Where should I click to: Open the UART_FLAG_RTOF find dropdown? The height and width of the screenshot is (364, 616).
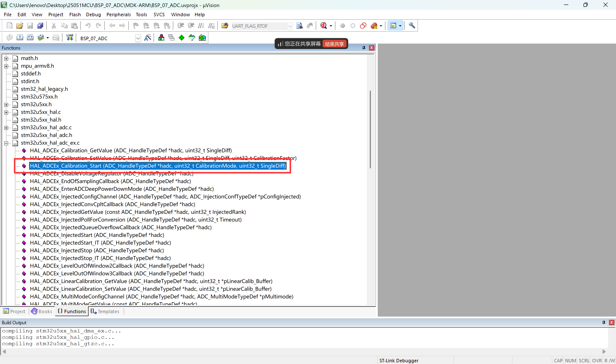click(x=290, y=26)
